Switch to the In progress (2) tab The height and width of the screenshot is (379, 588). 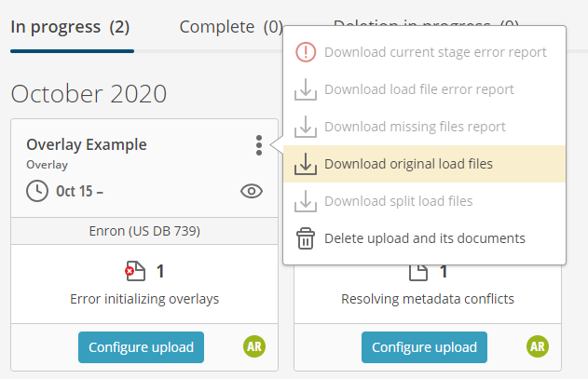(71, 27)
